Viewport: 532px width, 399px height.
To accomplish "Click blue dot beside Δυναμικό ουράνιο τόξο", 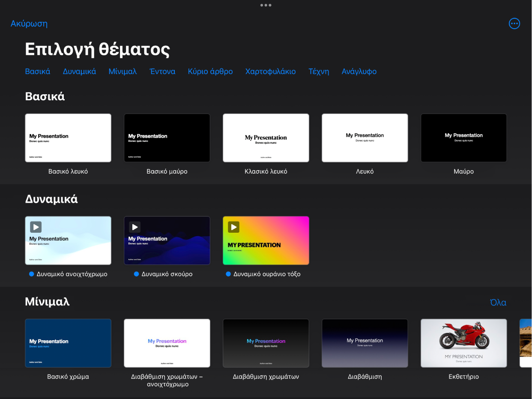I will pos(228,274).
